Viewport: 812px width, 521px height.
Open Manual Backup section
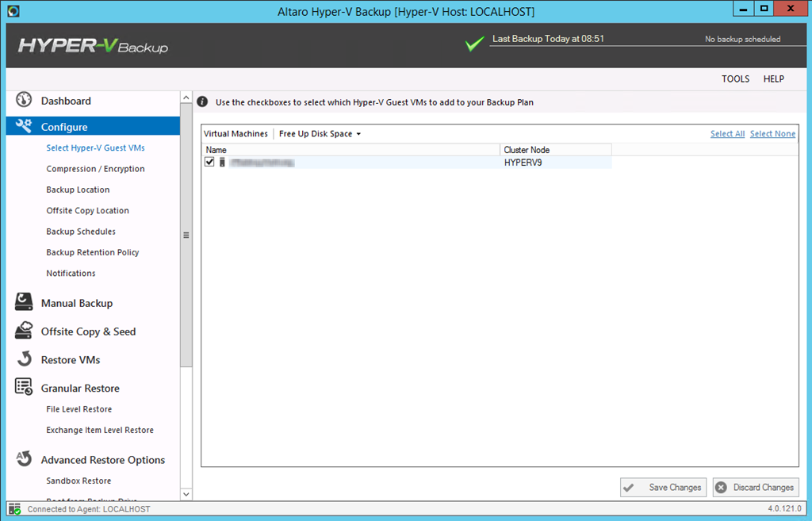77,303
